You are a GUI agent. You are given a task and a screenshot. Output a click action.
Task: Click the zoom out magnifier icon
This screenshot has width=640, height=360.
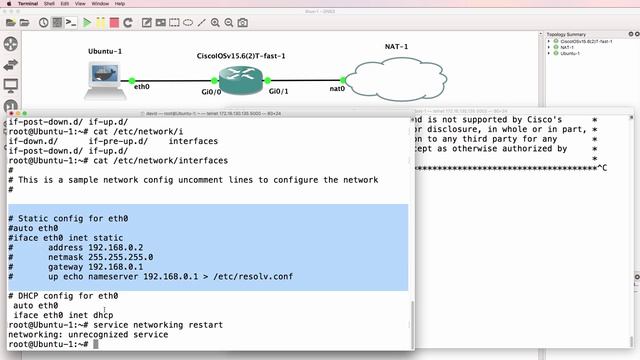[x=229, y=22]
